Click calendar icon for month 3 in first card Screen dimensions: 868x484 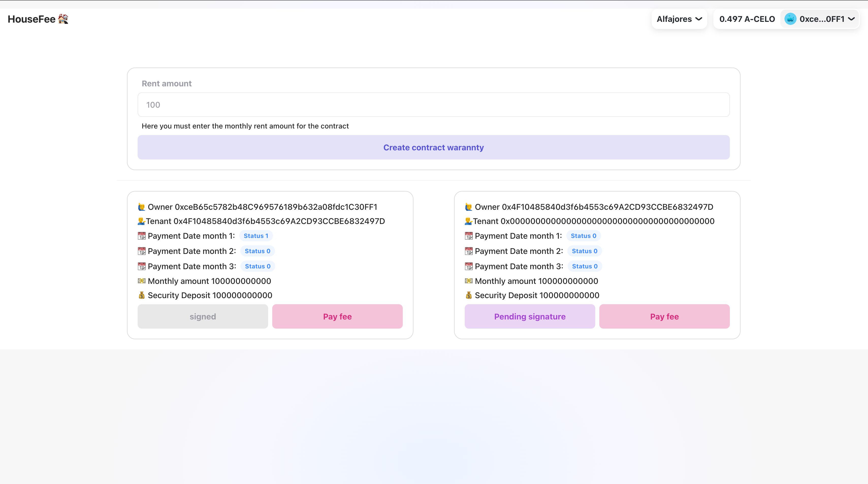pyautogui.click(x=141, y=266)
